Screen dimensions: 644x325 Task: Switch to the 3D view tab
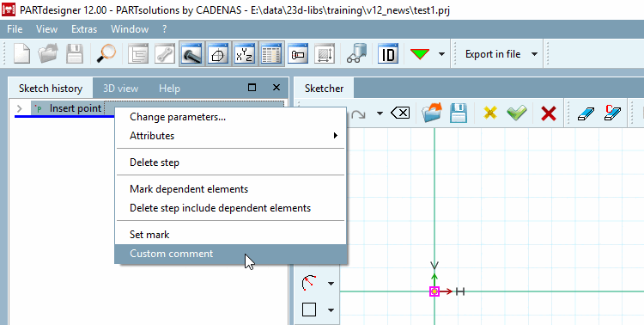[x=120, y=89]
